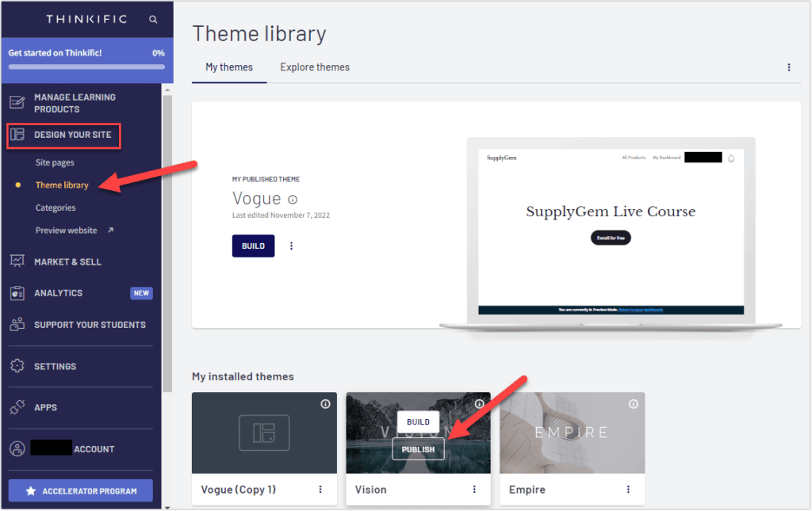
Task: Open the Thinkific search icon
Action: point(153,20)
